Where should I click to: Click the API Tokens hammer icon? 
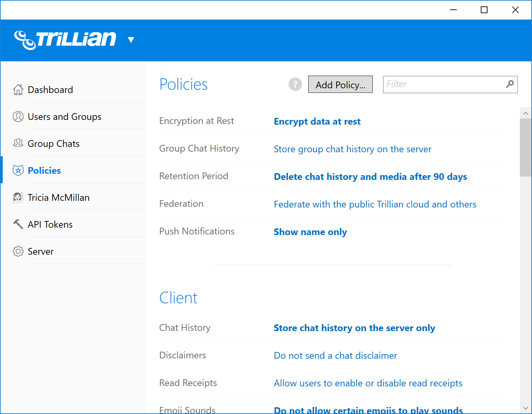coord(18,224)
